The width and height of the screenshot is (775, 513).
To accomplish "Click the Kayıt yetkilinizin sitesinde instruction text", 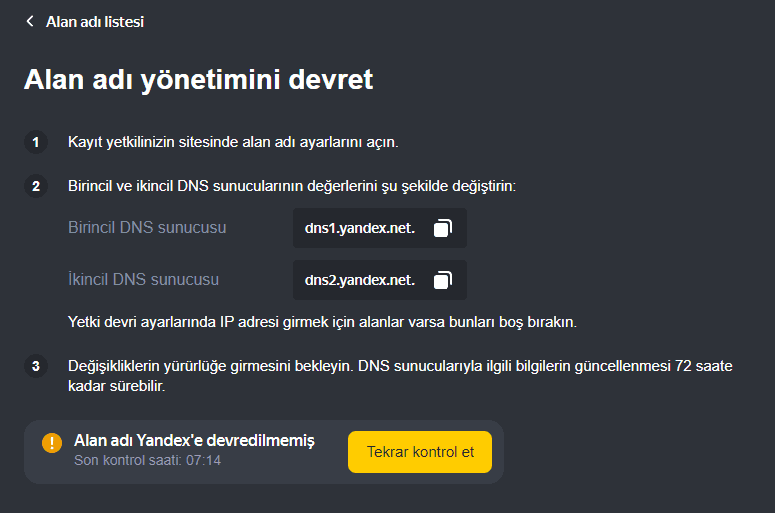I will point(233,142).
